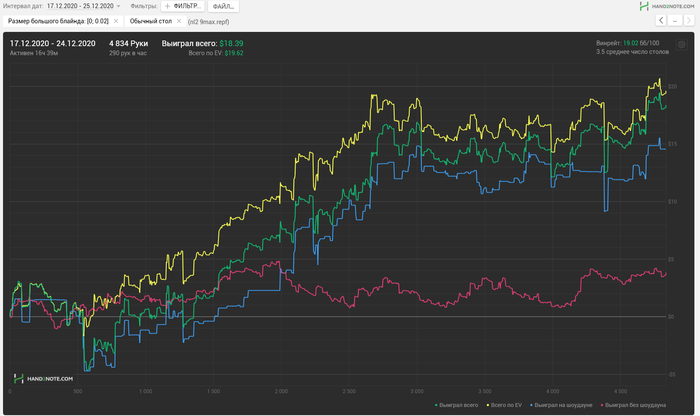Remove the Обычный стол filter
700x416 pixels.
pos(179,21)
